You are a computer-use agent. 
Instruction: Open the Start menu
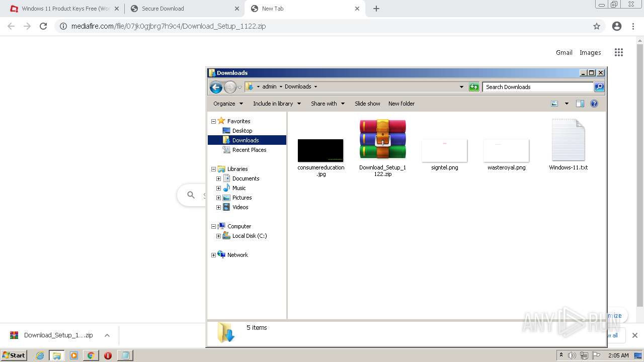tap(14, 355)
